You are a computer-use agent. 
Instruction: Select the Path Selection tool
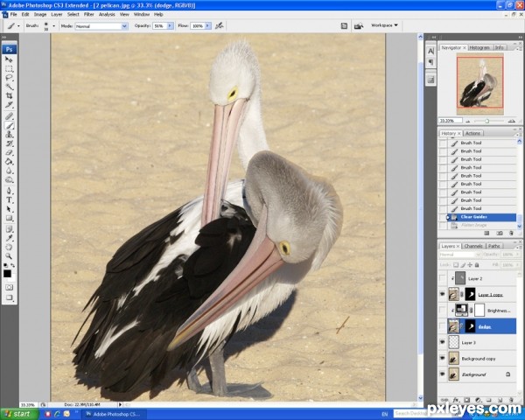[x=9, y=209]
